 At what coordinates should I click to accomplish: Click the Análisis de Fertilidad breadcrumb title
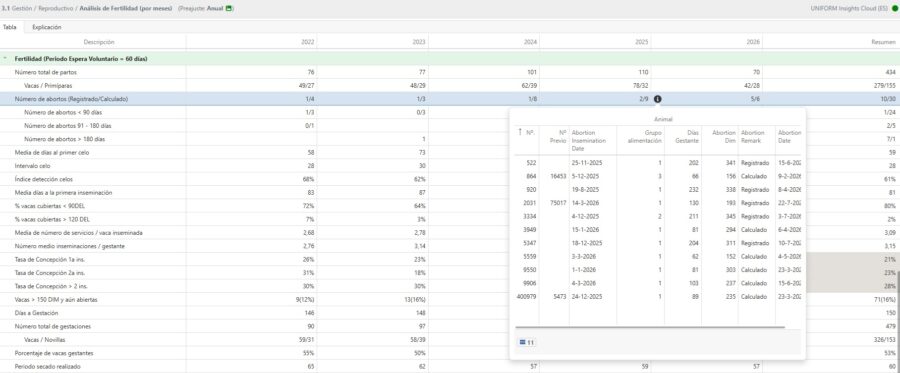126,9
